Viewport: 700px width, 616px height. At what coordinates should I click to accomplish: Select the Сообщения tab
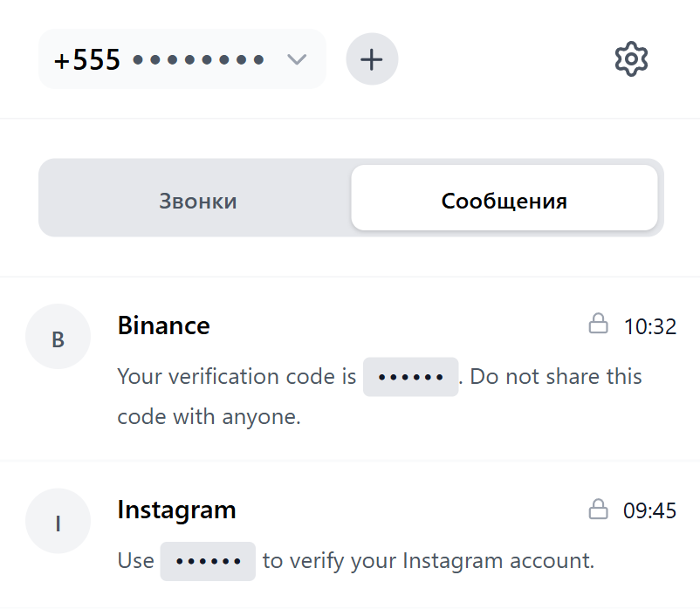504,201
